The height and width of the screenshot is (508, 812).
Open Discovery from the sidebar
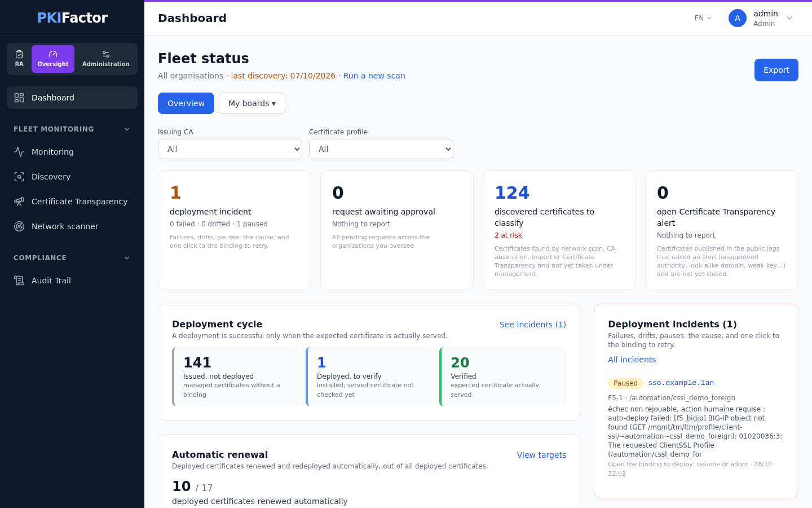(x=72, y=177)
